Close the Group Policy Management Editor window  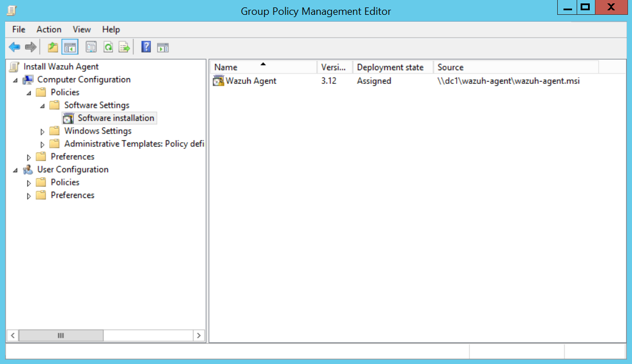[x=611, y=7]
